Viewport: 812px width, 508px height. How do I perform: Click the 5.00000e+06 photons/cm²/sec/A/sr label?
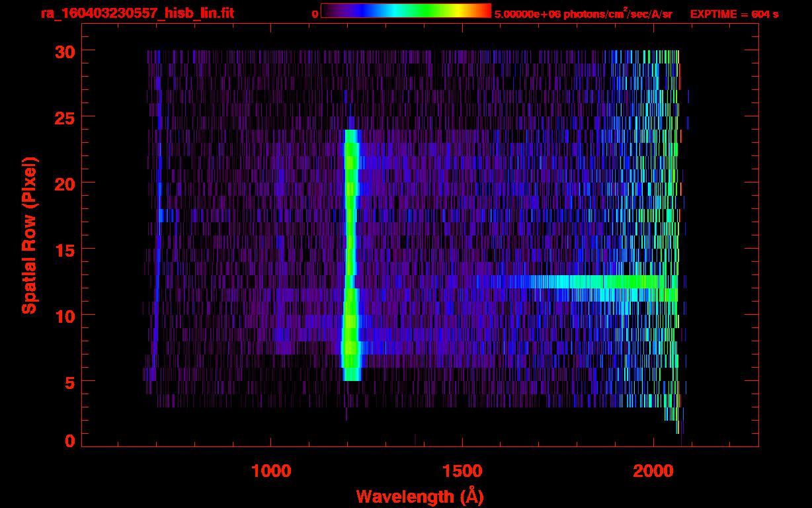(583, 14)
